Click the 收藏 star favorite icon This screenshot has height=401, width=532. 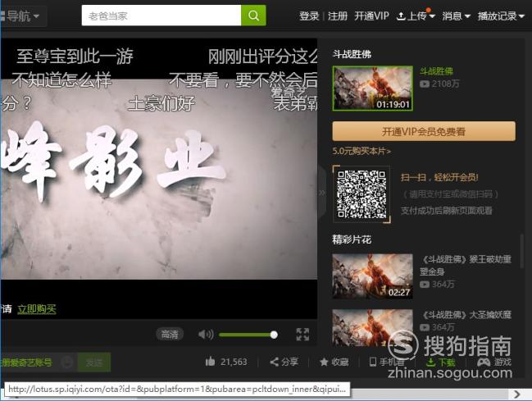pos(324,362)
